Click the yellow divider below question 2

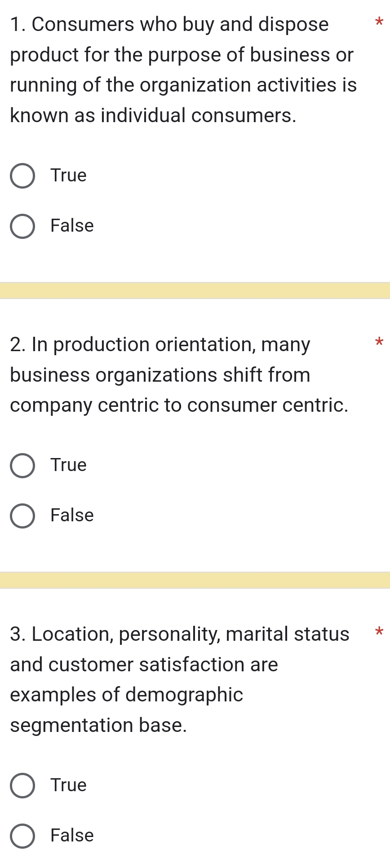tap(195, 580)
